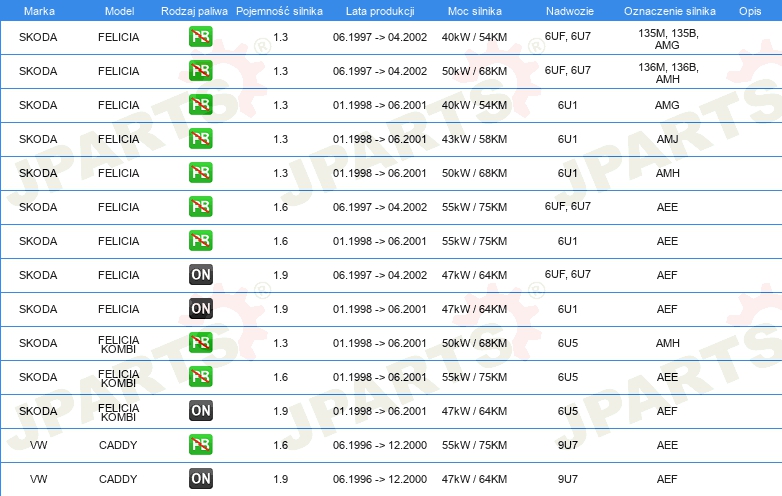
Task: Click the Model column header
Action: (119, 11)
